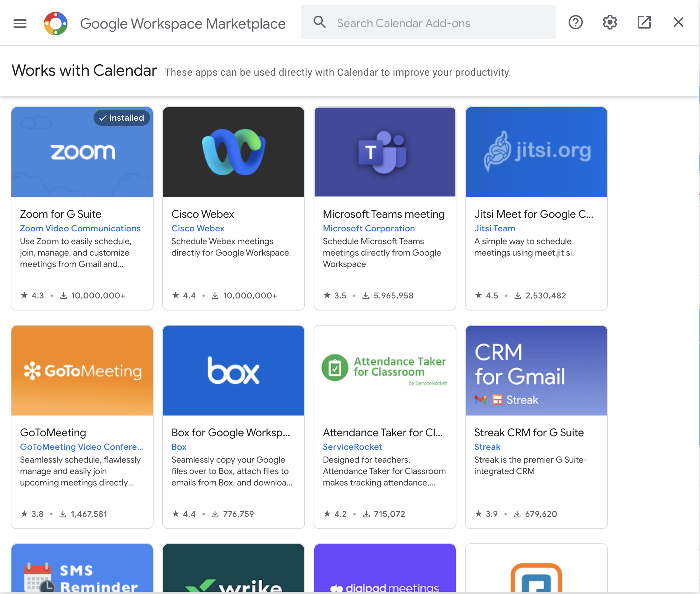Click the Zoom 4.3 star rating
The image size is (700, 594).
click(32, 296)
